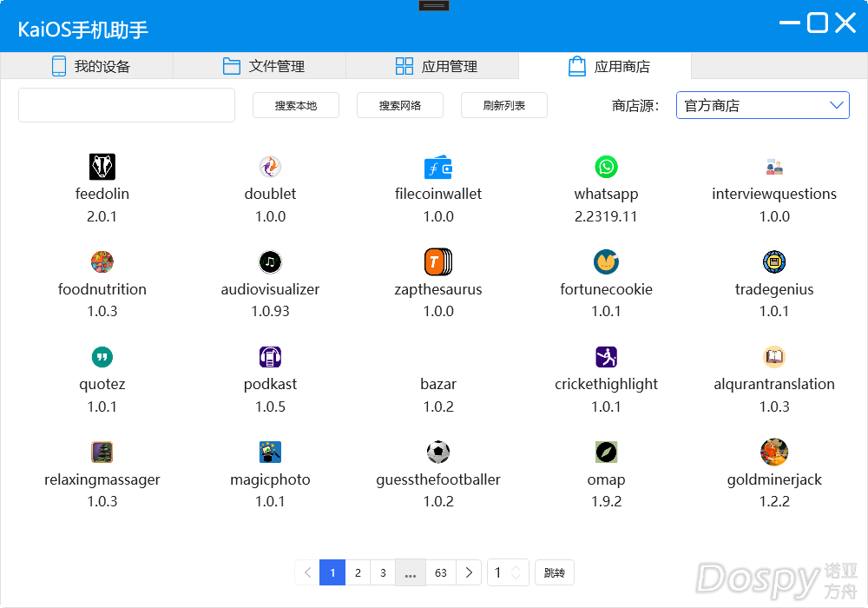Click the podkast version 1.0.5 text
The image size is (868, 608).
[x=270, y=407]
